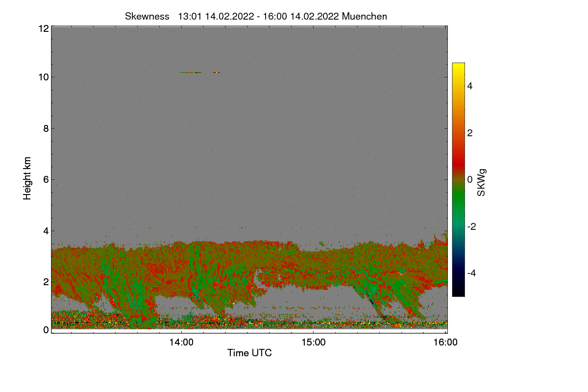588x392 pixels.
Task: Click the 8 km height tick label
Action: (46, 128)
